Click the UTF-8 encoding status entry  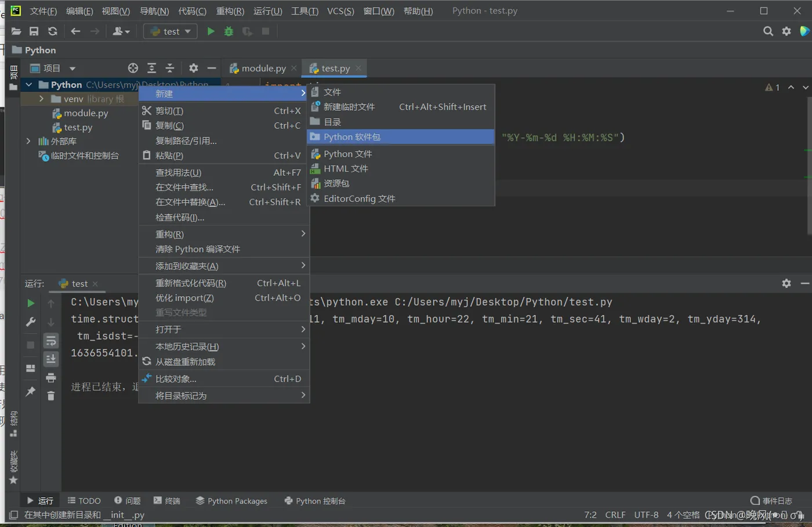(646, 515)
